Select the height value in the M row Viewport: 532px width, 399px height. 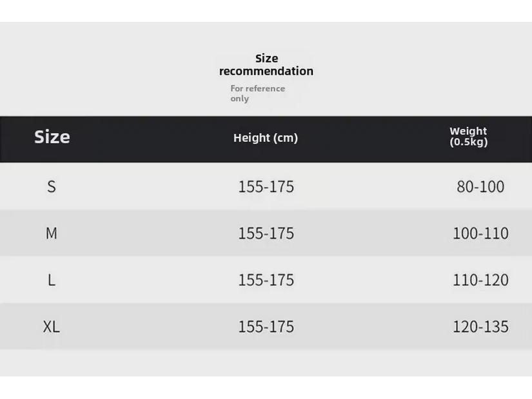pos(266,233)
